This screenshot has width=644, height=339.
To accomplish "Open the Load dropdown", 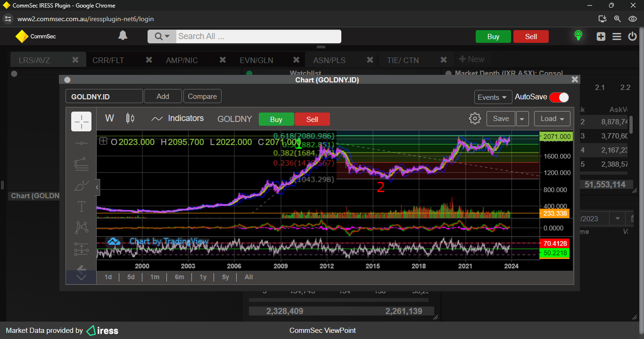I will pos(552,119).
